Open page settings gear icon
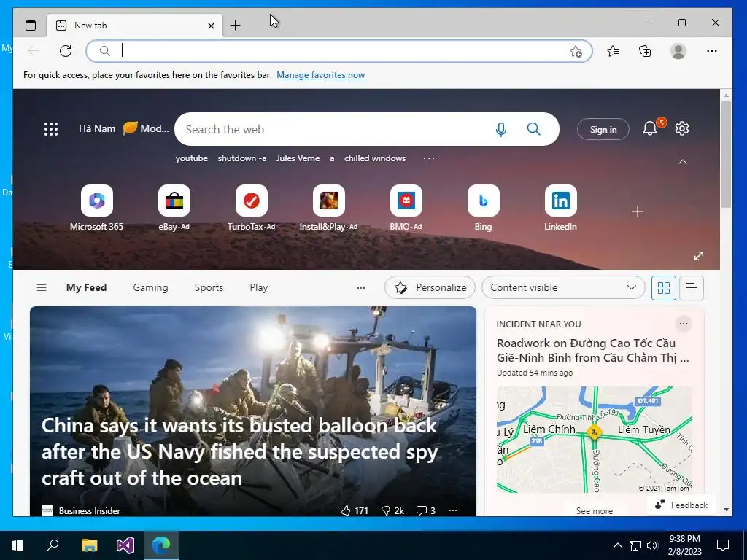Viewport: 747px width, 560px height. [682, 128]
